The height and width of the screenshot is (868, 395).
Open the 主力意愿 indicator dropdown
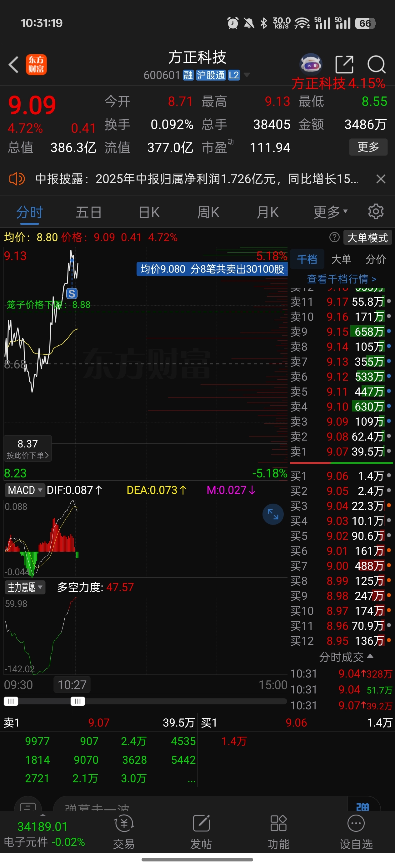tap(25, 587)
